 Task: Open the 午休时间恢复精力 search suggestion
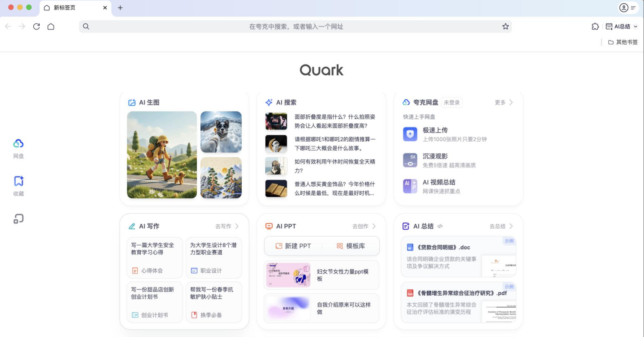point(320,166)
